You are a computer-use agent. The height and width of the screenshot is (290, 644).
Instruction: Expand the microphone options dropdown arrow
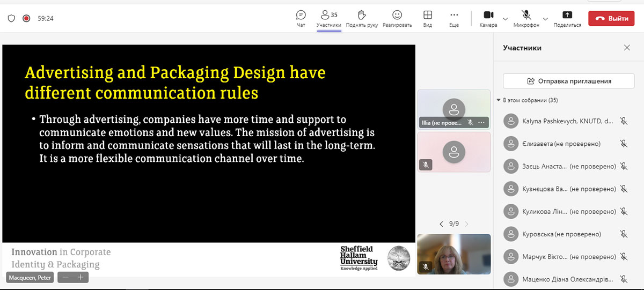(545, 19)
